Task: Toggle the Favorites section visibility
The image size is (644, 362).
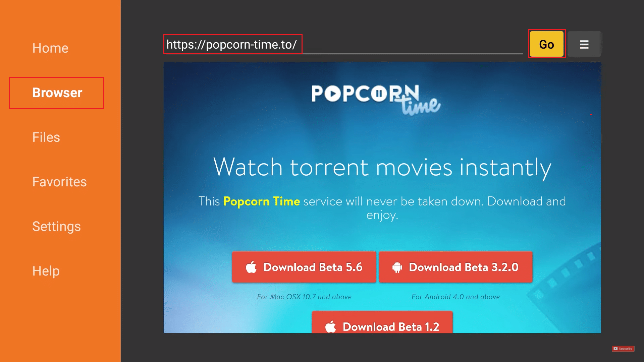Action: pos(59,181)
